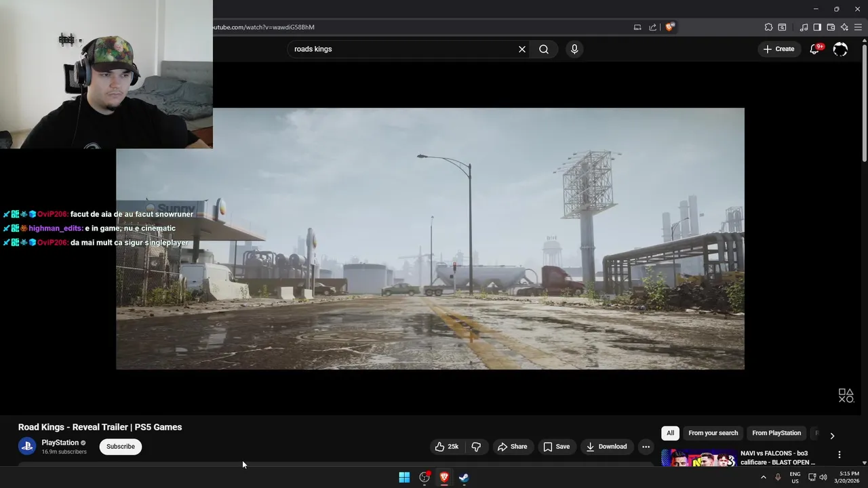Click the Brave Shields lion icon

tap(669, 27)
